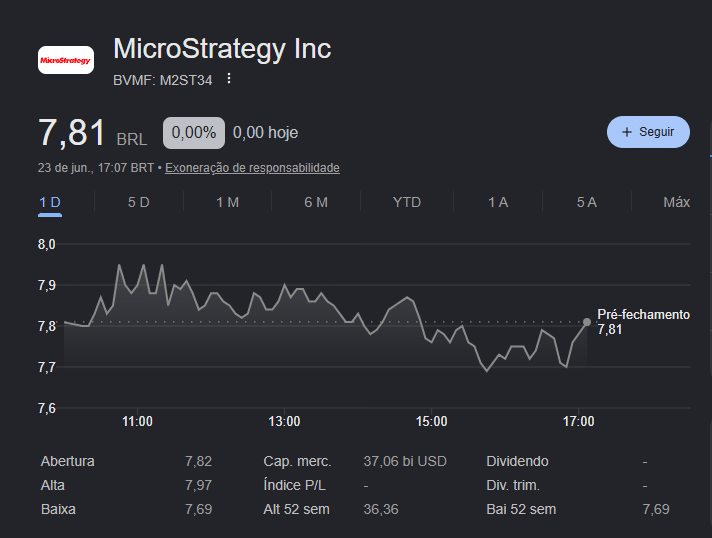Click the 7,9 price axis label
Image resolution: width=712 pixels, height=538 pixels.
[47, 285]
